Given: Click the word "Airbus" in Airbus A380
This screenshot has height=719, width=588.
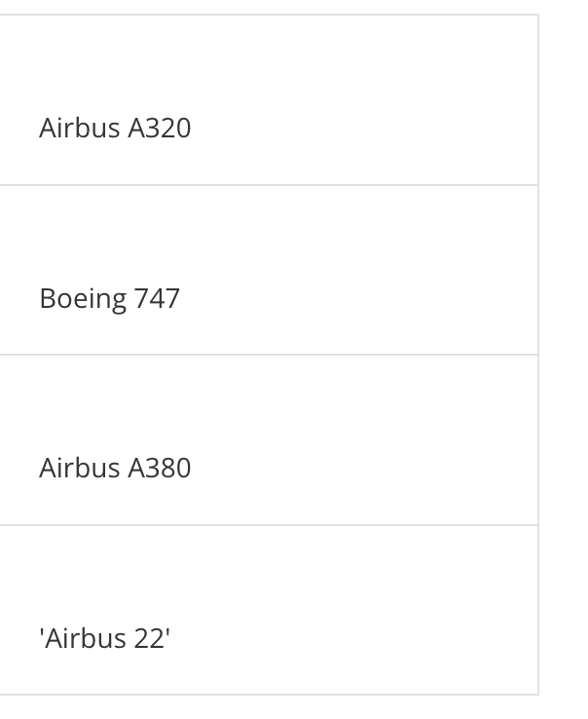Looking at the screenshot, I should click(80, 468).
